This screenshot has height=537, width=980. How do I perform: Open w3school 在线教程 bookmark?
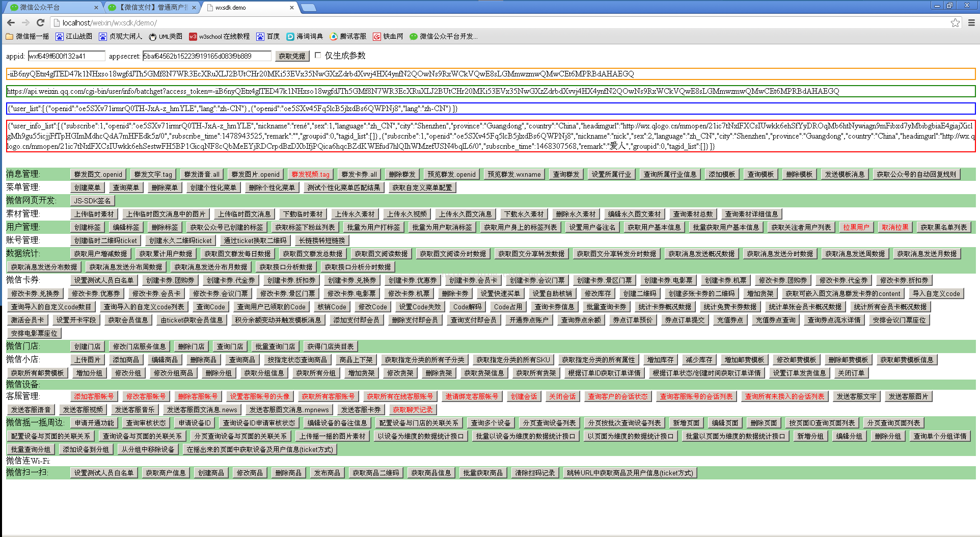[219, 36]
